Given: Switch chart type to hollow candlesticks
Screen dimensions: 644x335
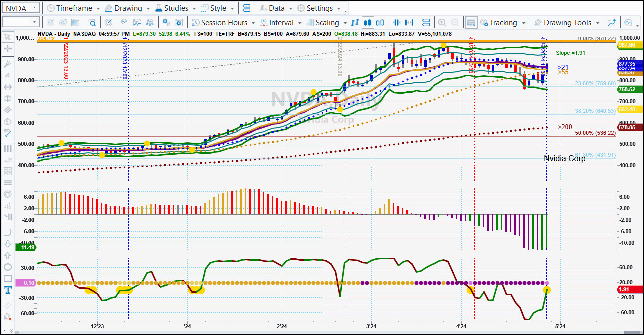Looking at the screenshot, I should [380, 22].
